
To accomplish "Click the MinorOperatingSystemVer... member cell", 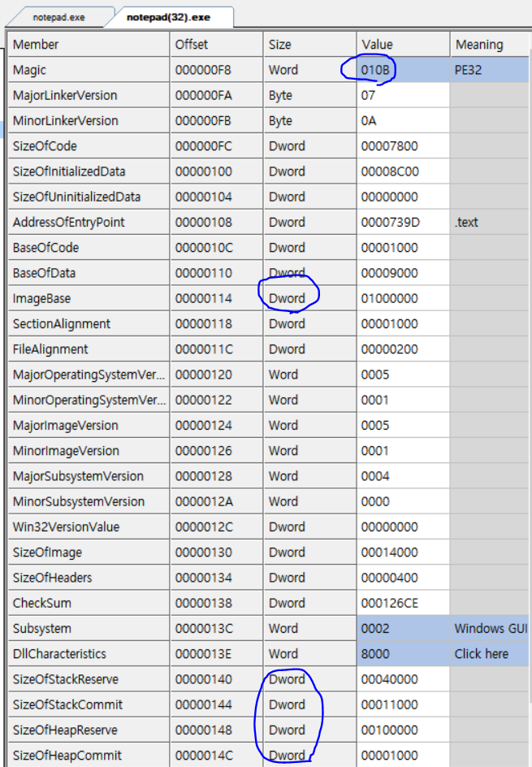I will 89,401.
